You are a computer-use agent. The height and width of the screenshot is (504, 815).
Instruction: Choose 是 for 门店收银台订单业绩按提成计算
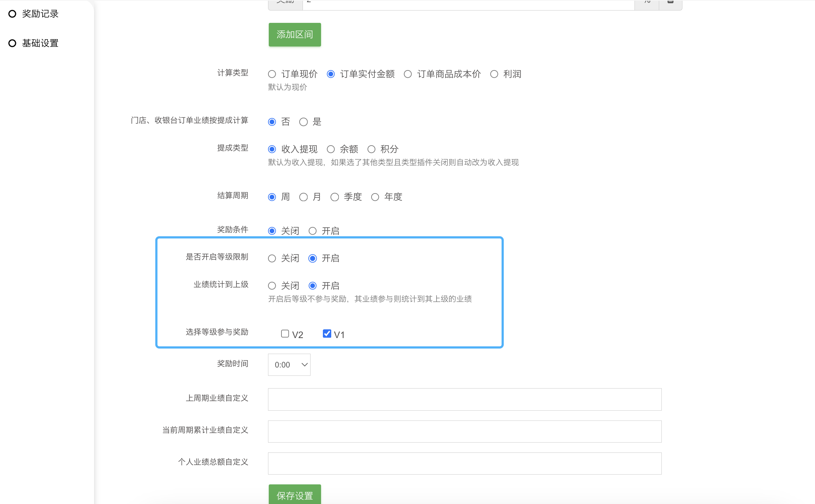coord(304,122)
